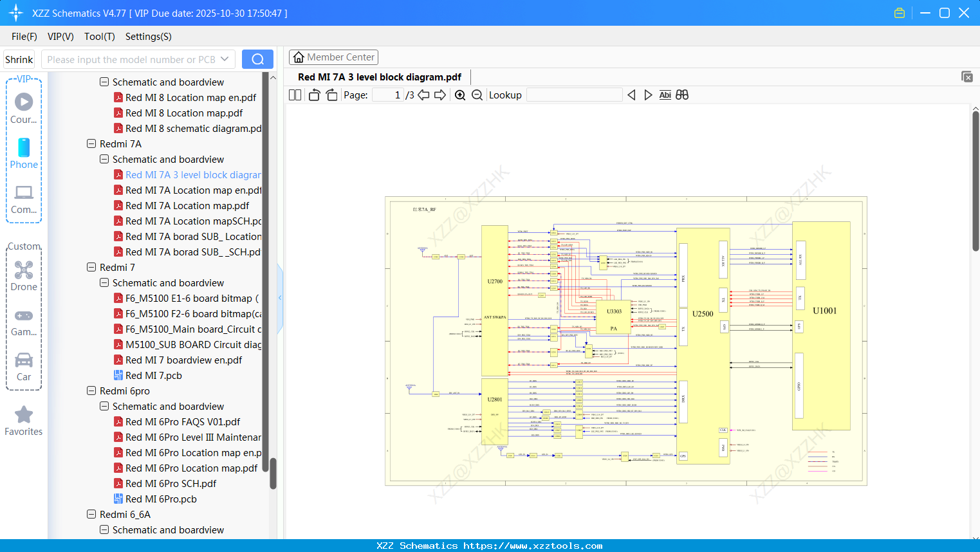The height and width of the screenshot is (552, 980).
Task: Expand the model search combo box dropdown
Action: pyautogui.click(x=225, y=59)
